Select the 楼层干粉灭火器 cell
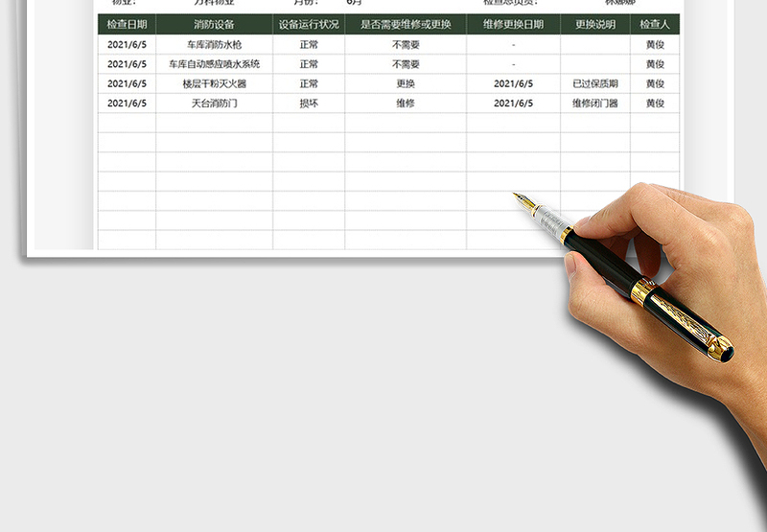 214,84
